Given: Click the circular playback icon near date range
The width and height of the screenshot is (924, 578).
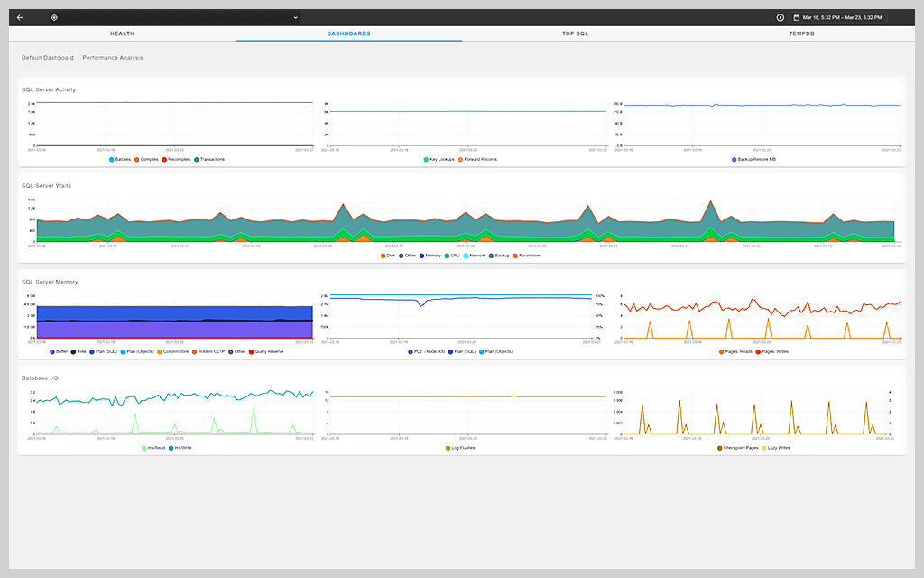Looking at the screenshot, I should pos(781,17).
